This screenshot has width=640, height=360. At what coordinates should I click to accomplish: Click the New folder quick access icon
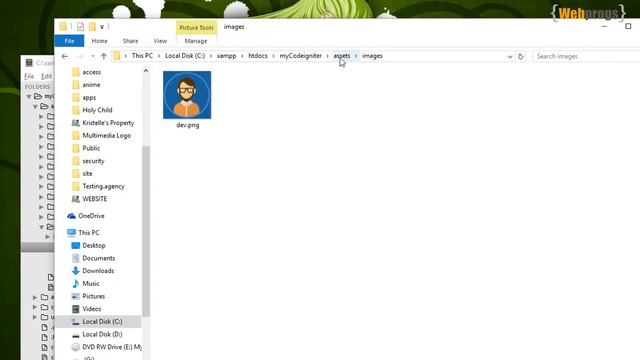93,27
